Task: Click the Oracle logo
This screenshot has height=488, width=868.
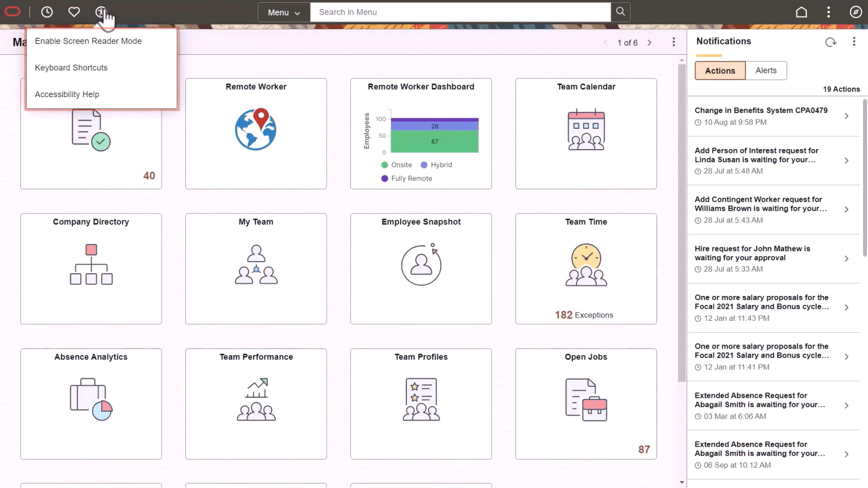Action: pos(12,11)
